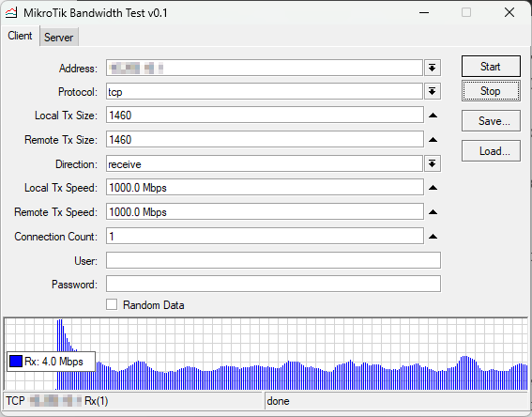
Task: Focus the User input field
Action: (273, 260)
